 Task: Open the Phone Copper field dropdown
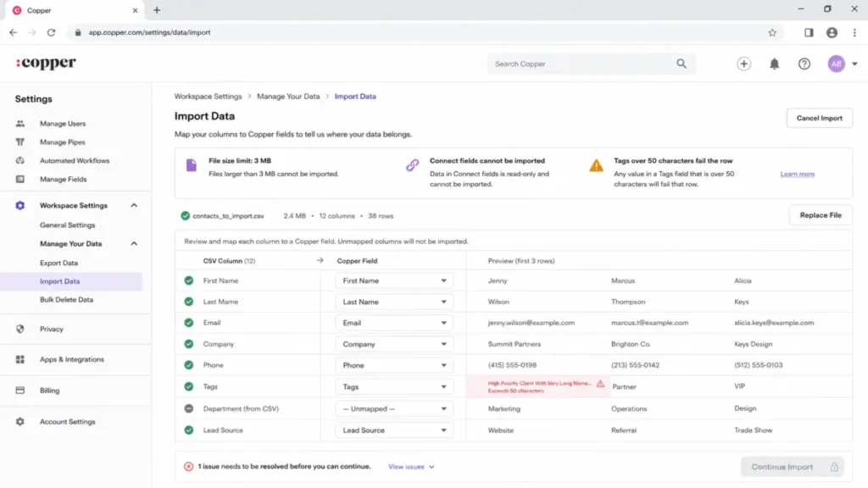pyautogui.click(x=393, y=365)
